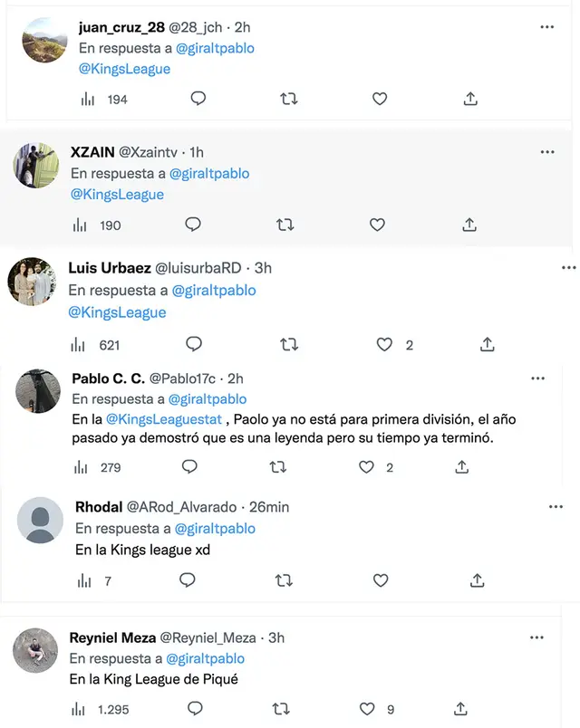
Task: Open more options menu on Rhodal's tweet
Action: 556,507
